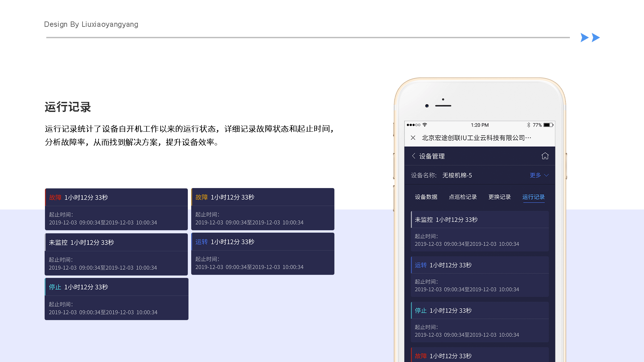This screenshot has width=644, height=362.
Task: Click the 停止 card in the left sample list
Action: click(x=116, y=299)
